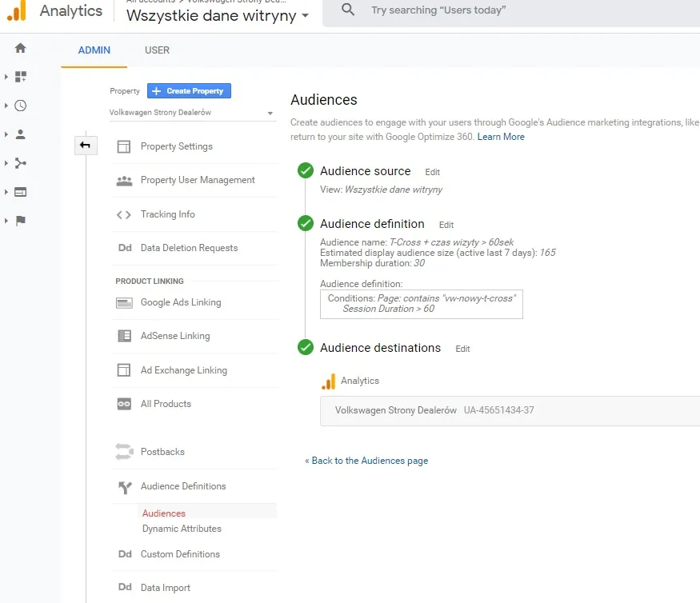This screenshot has width=700, height=603.
Task: Click the Google Ads Linking icon
Action: [x=124, y=303]
